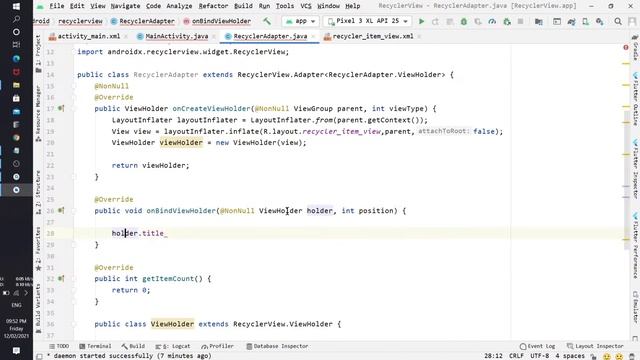Place cursor in holder.title code line

point(140,233)
